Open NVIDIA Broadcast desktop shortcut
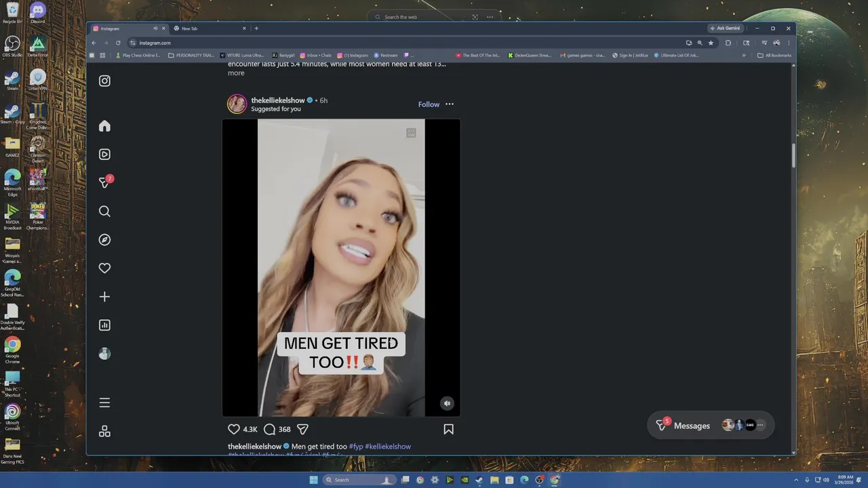 point(12,217)
